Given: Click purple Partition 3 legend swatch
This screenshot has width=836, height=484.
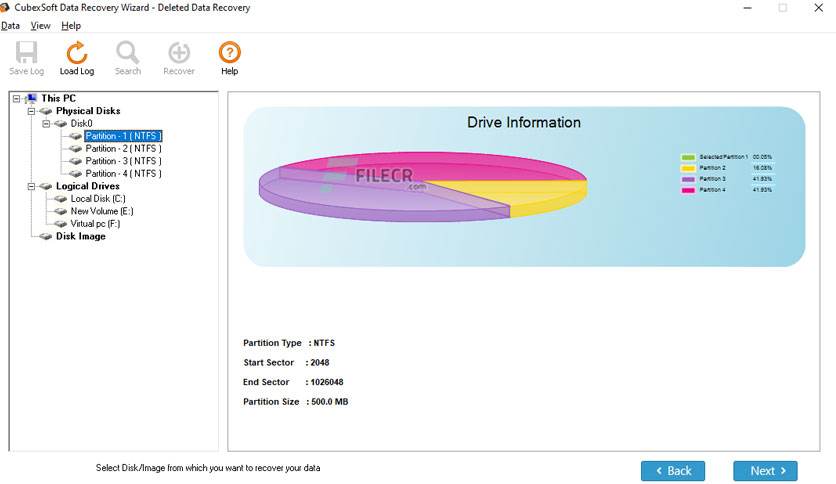Looking at the screenshot, I should pyautogui.click(x=688, y=179).
